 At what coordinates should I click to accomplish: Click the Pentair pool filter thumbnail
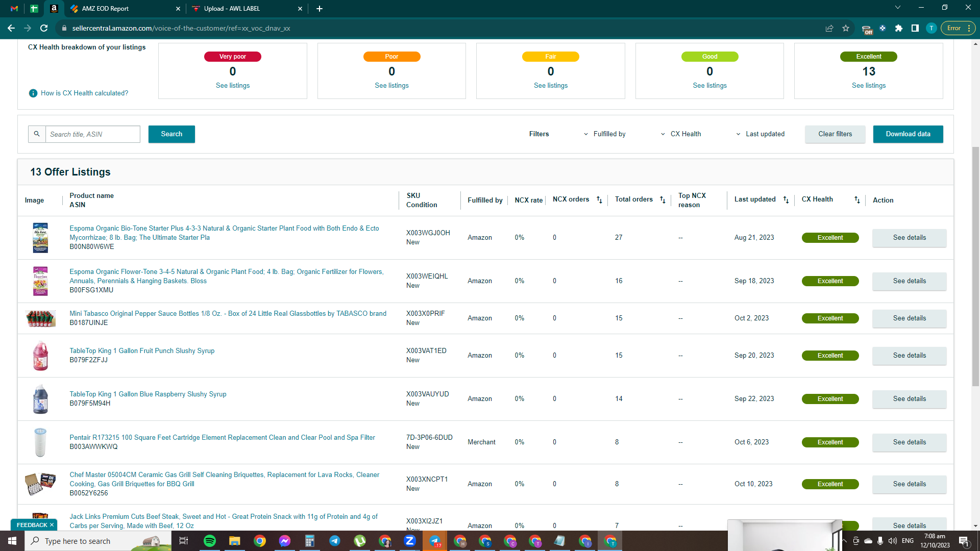pyautogui.click(x=40, y=442)
